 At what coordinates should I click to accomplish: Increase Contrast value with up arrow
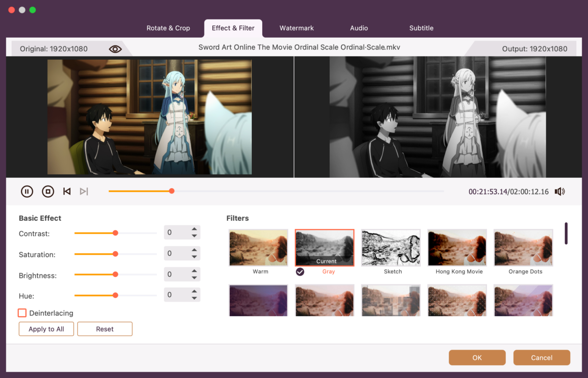[195, 229]
